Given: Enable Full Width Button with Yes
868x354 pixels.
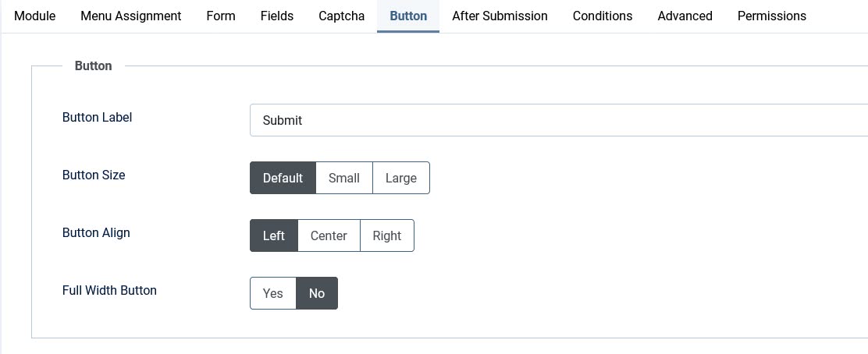Looking at the screenshot, I should 273,293.
